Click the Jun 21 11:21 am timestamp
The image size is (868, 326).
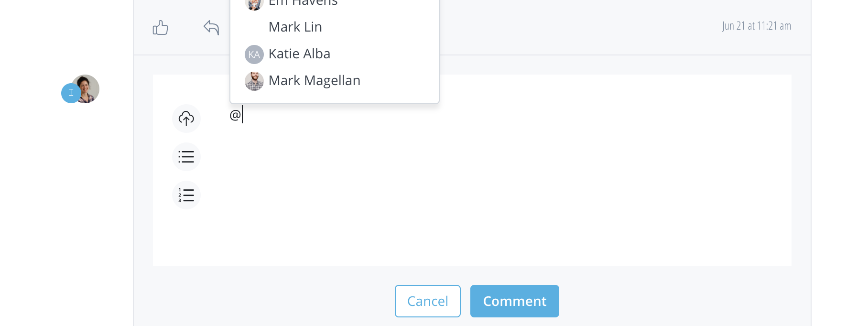coord(756,26)
